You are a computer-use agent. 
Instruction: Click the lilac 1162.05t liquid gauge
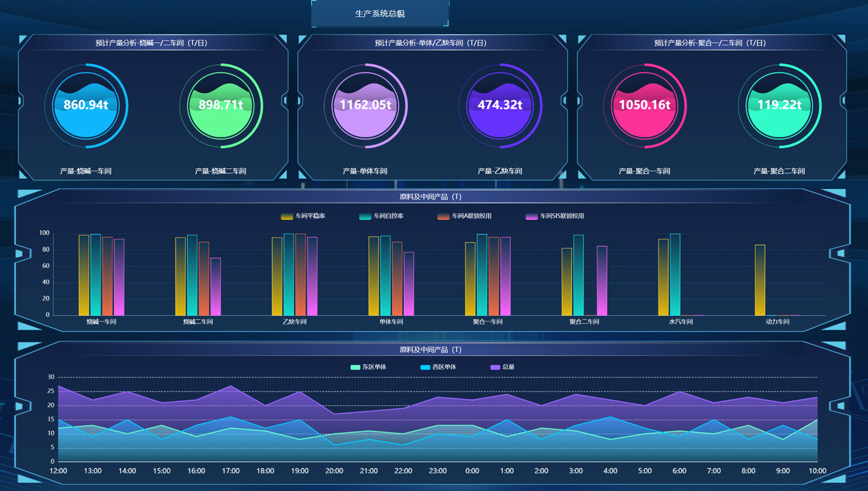pos(366,106)
